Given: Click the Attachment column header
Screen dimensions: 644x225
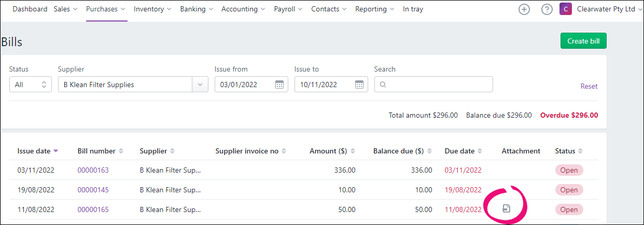Looking at the screenshot, I should click(x=521, y=151).
